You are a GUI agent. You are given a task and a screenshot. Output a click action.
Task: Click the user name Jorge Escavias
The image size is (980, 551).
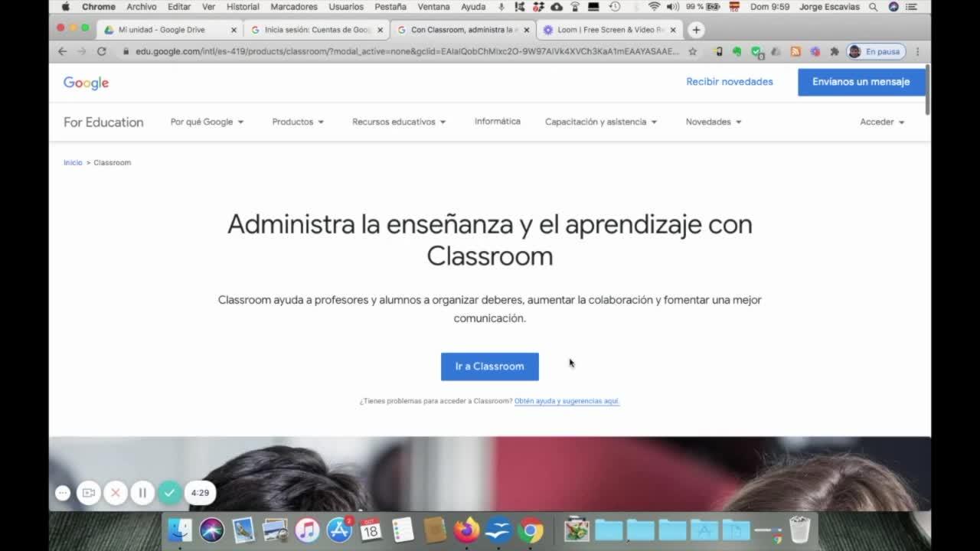829,7
